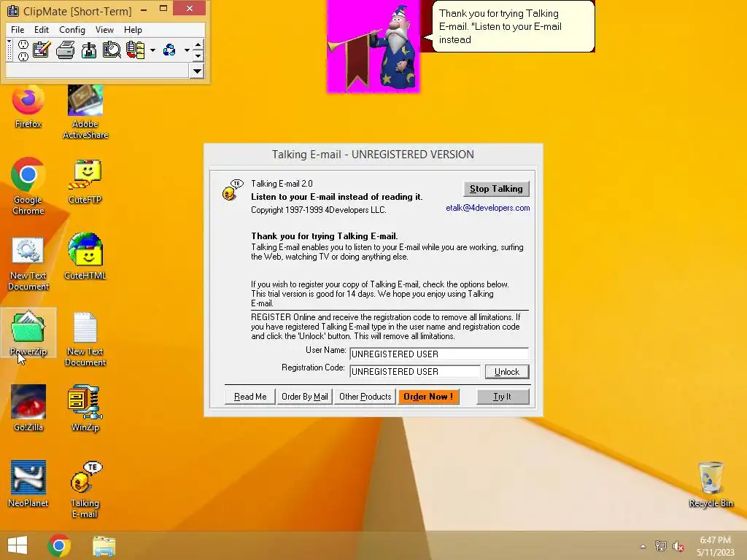Screen dimensions: 747x560
Task: Click the Other Products button
Action: coord(365,397)
